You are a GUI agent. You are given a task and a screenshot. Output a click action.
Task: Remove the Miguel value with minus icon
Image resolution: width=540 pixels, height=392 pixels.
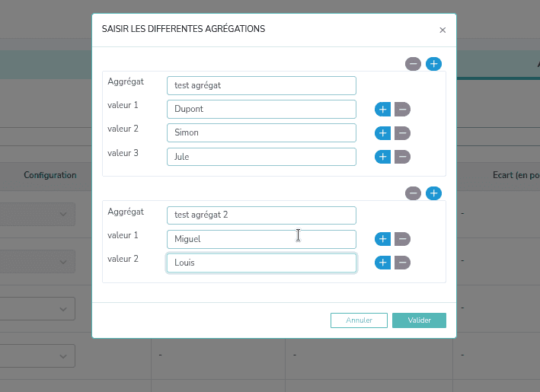[x=402, y=239]
